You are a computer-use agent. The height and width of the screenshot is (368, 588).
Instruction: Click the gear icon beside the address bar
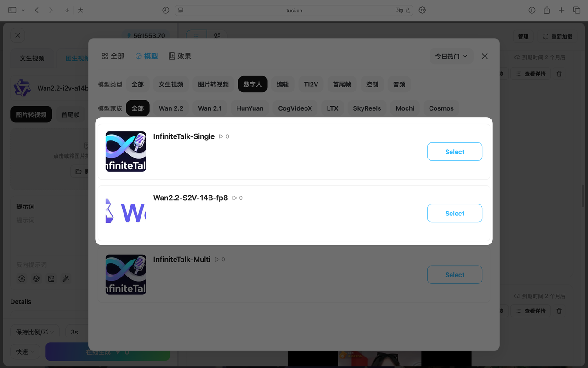tap(422, 10)
